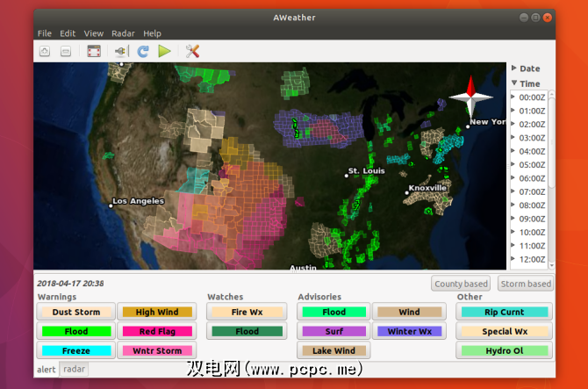Select the 07:00Z time entry
The image size is (588, 389).
tap(532, 191)
